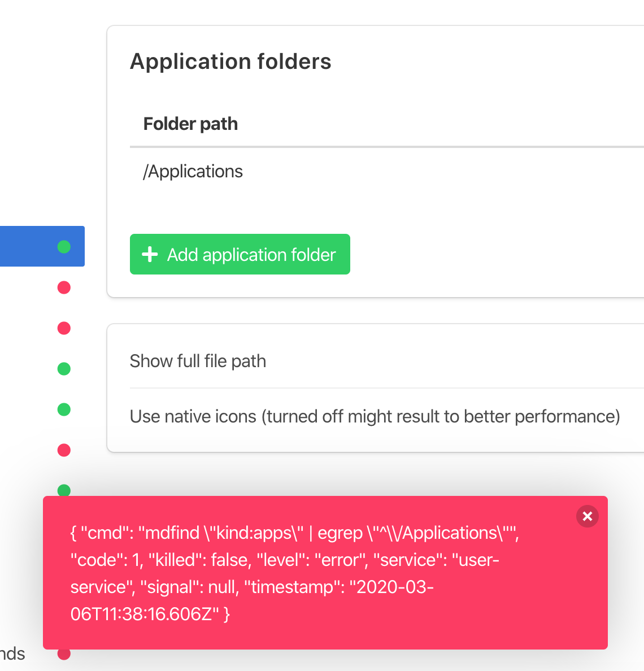Click the red dot beside the settings card's bottom edge
Viewport: 644px width, 671px height.
(64, 450)
